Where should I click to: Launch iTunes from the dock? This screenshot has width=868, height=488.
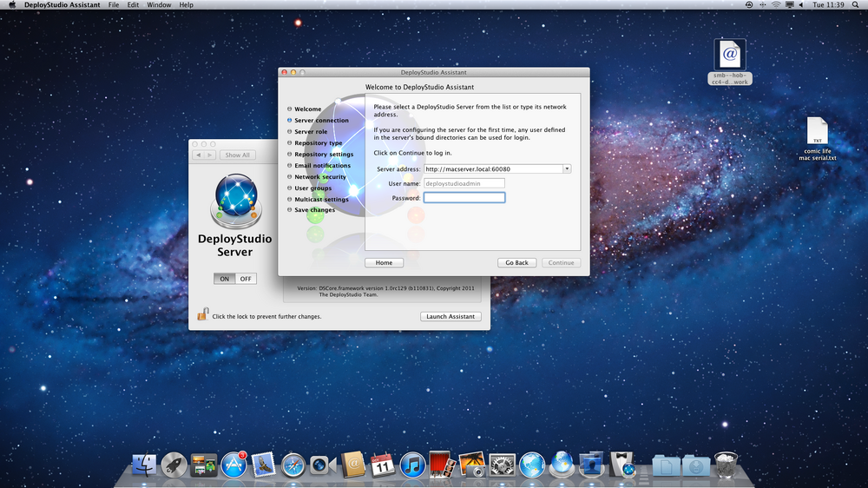point(412,465)
